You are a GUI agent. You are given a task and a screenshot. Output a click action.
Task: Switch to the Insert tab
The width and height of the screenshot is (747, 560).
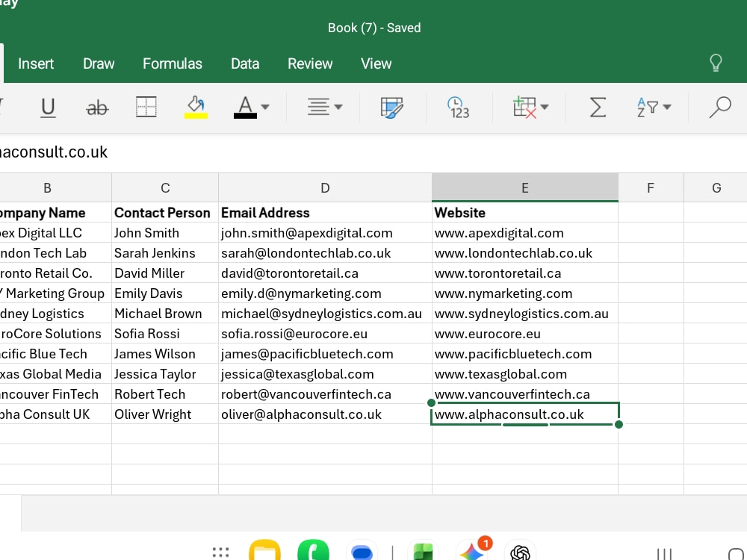point(36,63)
